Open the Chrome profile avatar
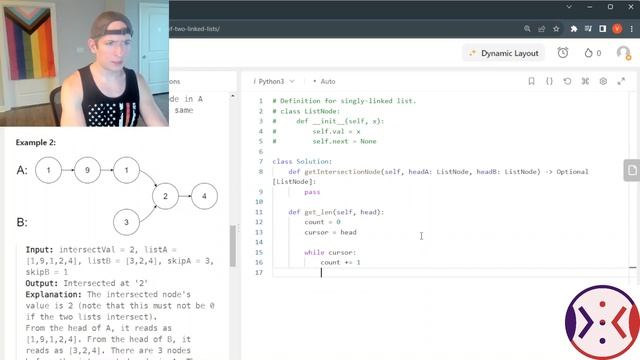Screen dimensions: 640x360 (617, 29)
